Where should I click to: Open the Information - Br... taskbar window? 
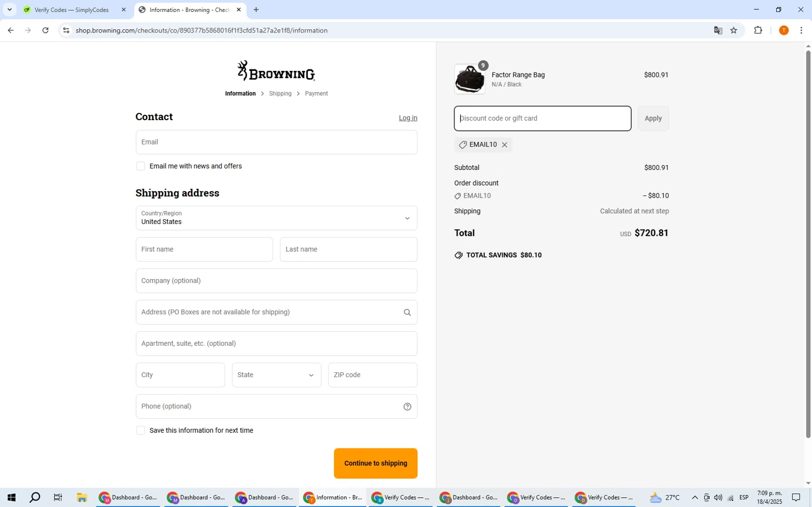(332, 498)
